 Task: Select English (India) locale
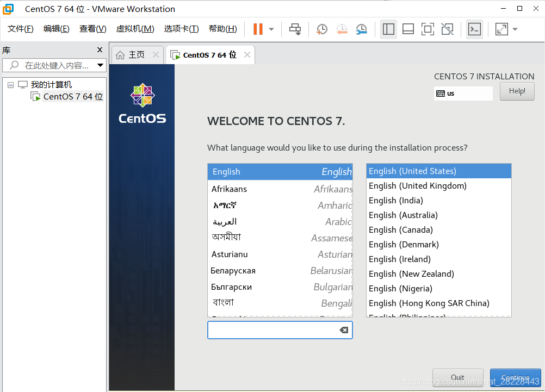(x=438, y=201)
